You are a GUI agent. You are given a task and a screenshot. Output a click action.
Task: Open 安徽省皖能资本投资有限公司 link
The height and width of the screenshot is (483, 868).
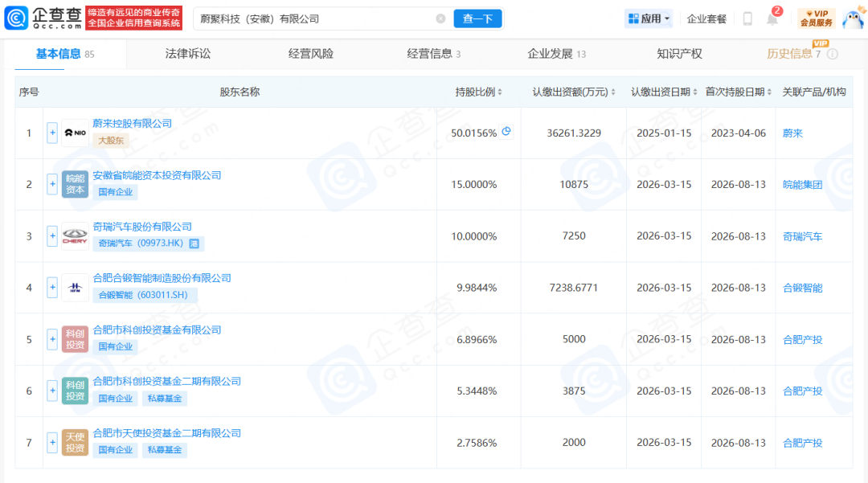pos(157,175)
